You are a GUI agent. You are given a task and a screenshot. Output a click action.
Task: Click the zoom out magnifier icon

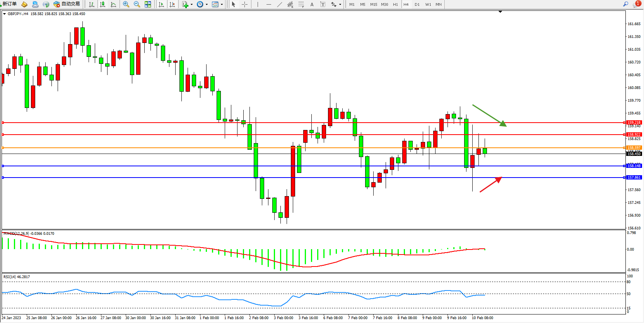[x=137, y=4]
